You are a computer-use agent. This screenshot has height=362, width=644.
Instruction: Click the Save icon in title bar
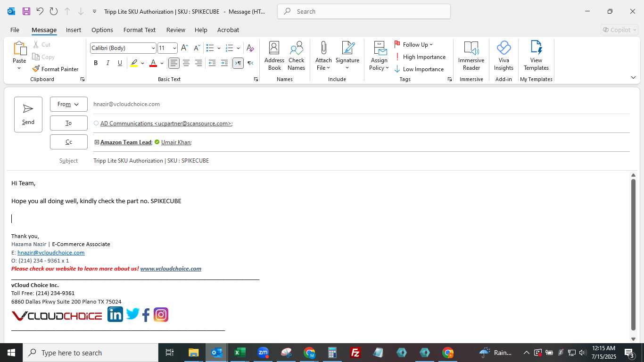coord(26,11)
